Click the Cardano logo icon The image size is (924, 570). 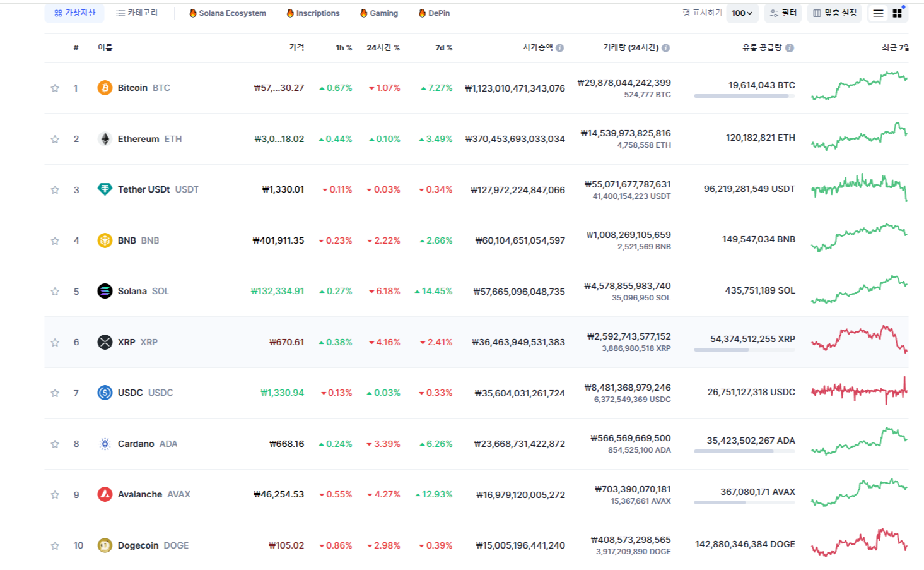(x=105, y=444)
